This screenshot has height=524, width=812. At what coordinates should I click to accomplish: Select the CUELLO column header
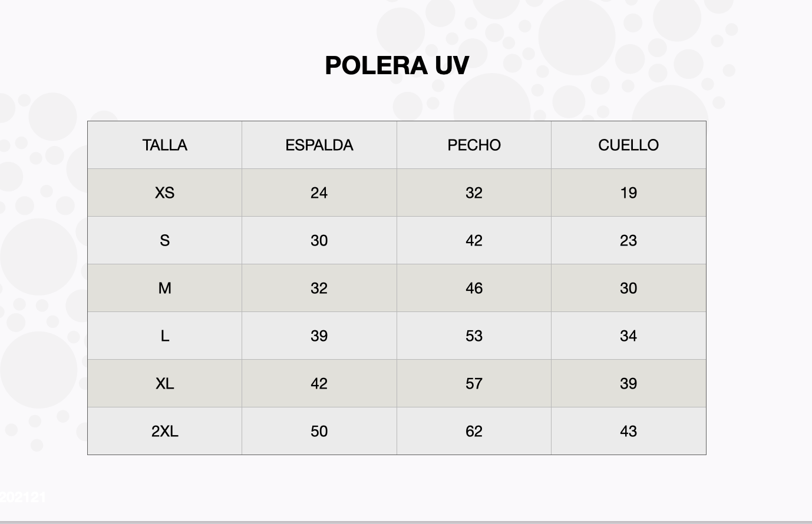click(628, 145)
